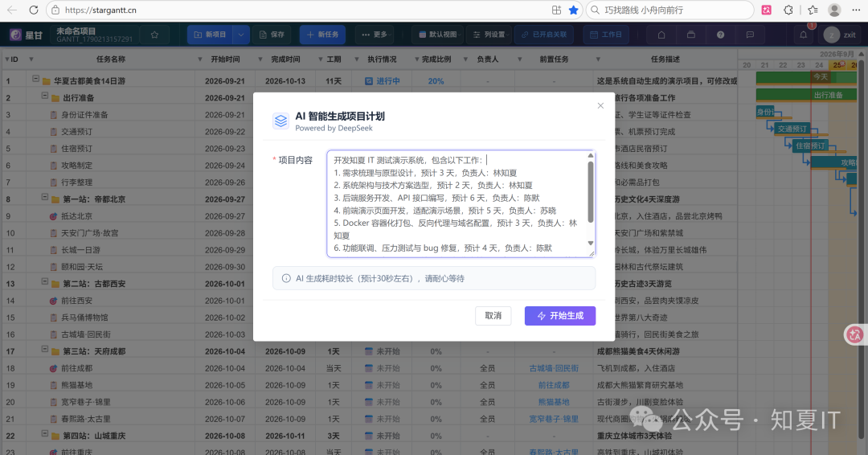Collapse the 出行准备 group

(45, 96)
